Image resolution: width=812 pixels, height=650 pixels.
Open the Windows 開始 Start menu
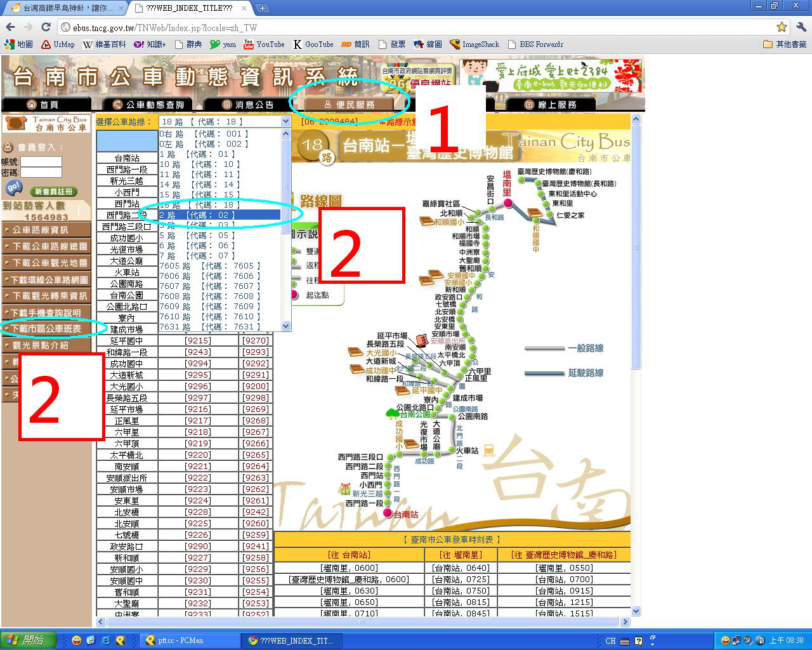[28, 640]
